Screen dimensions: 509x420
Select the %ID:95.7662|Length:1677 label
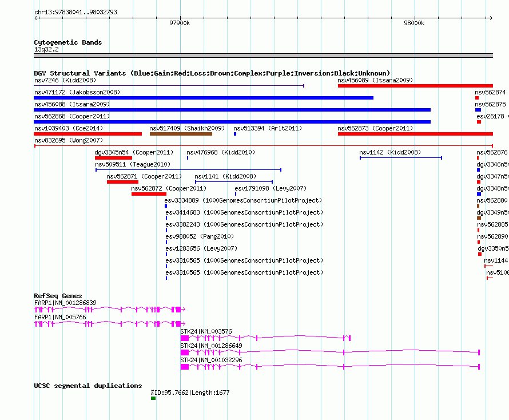(x=190, y=393)
